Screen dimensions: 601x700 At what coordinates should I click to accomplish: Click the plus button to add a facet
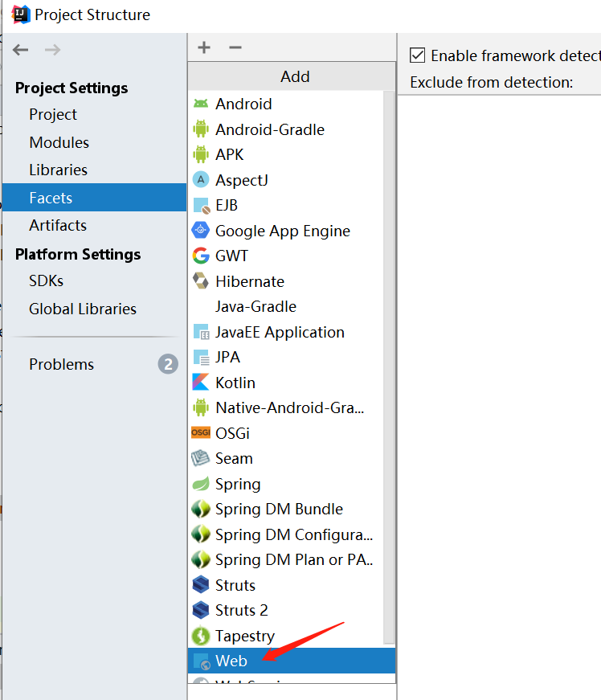[204, 47]
